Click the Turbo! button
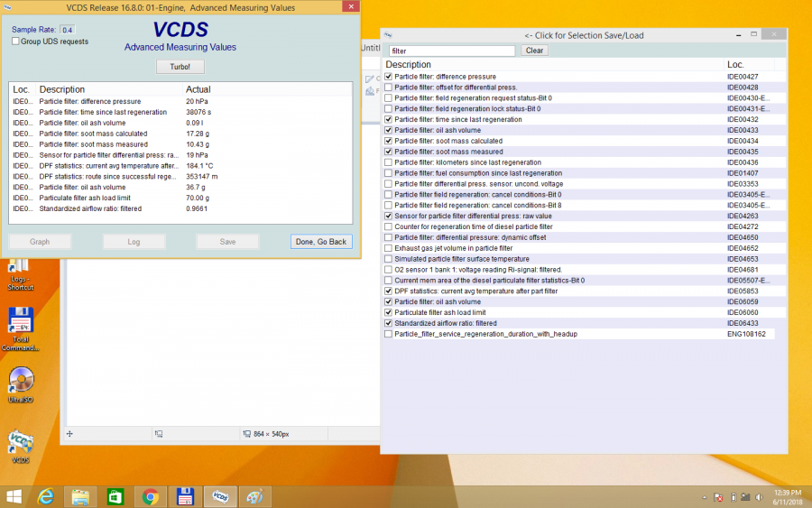Image resolution: width=812 pixels, height=508 pixels. pos(180,67)
